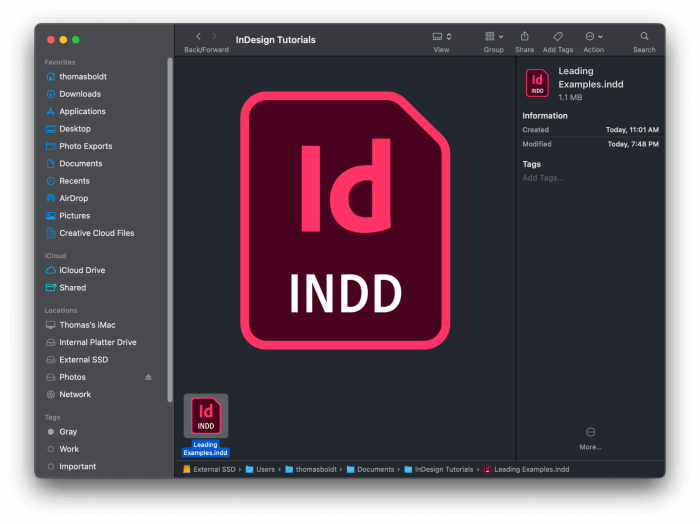700x524 pixels.
Task: Click the Add Tags icon
Action: coord(558,36)
